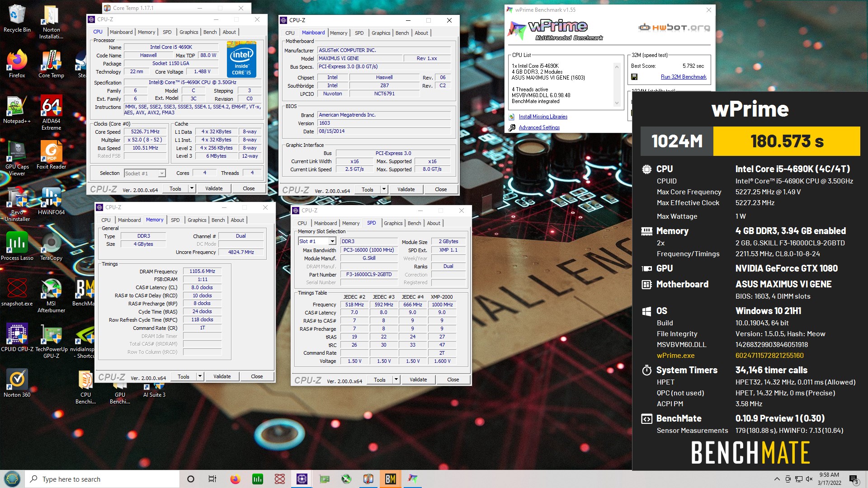Show hidden system tray icons chevron
Screen dimensions: 868x488
[777, 479]
